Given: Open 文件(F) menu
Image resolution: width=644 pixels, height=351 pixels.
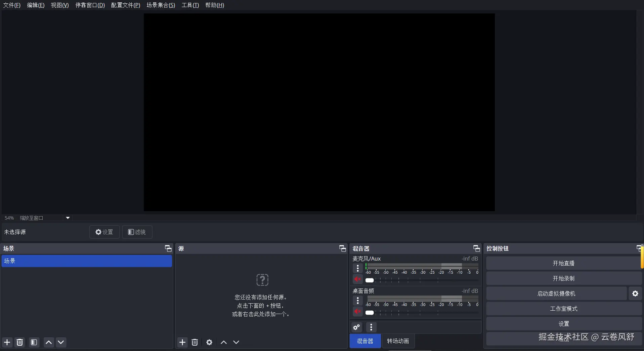Looking at the screenshot, I should pos(12,5).
